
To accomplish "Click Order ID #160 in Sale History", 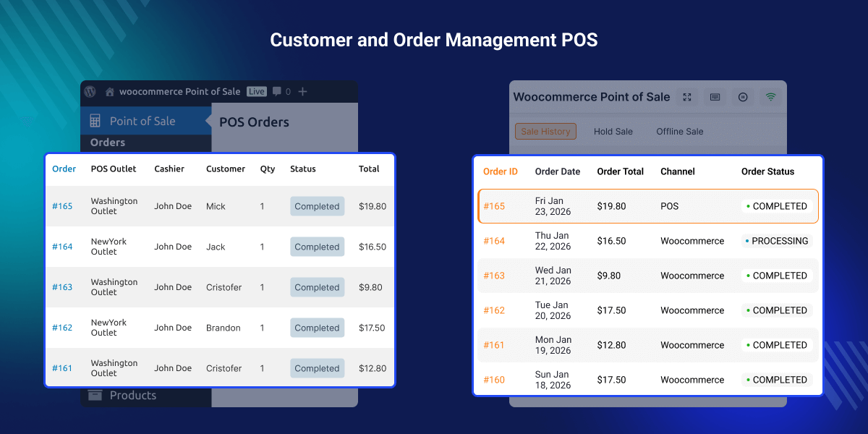I will point(494,380).
